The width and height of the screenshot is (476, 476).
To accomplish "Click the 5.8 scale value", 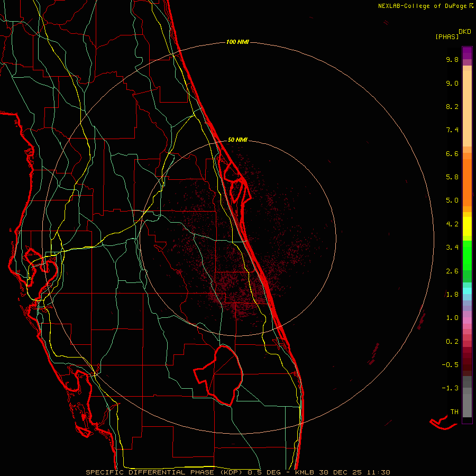I will (452, 177).
